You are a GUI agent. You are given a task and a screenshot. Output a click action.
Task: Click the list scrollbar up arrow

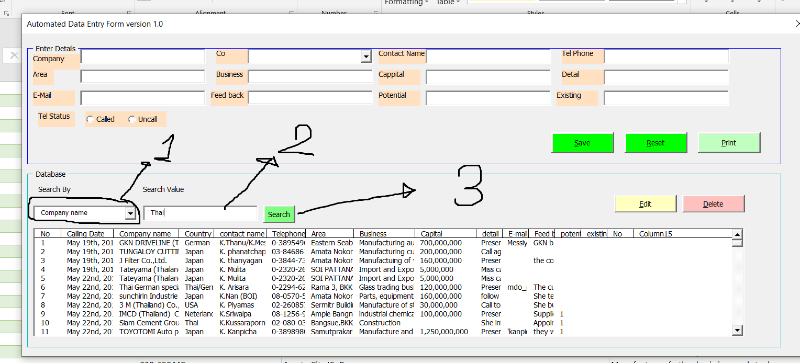(x=737, y=234)
